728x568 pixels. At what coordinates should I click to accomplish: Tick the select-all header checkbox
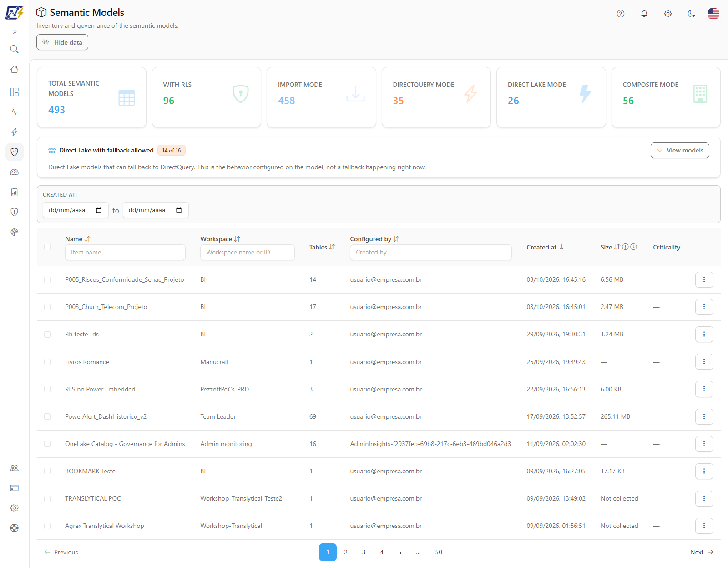click(47, 247)
